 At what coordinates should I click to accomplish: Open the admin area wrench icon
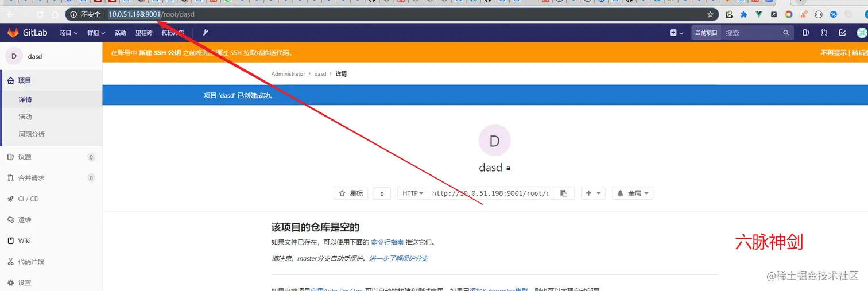[205, 33]
